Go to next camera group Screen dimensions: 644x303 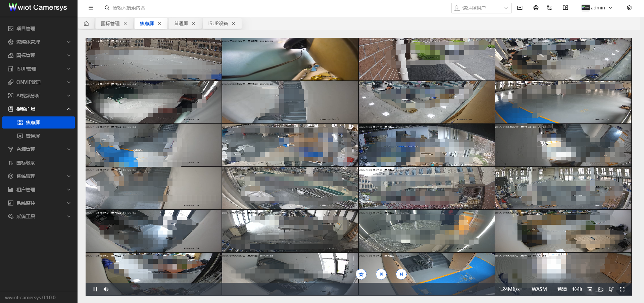(x=401, y=274)
